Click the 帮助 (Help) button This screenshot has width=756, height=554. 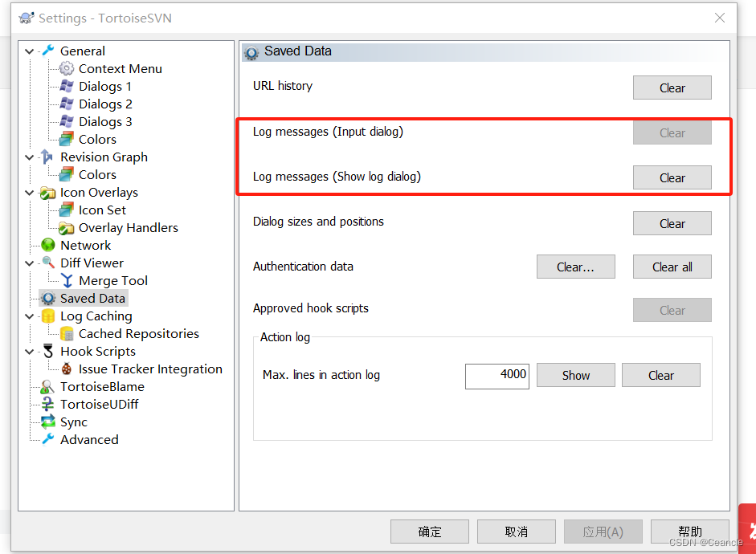pos(690,532)
